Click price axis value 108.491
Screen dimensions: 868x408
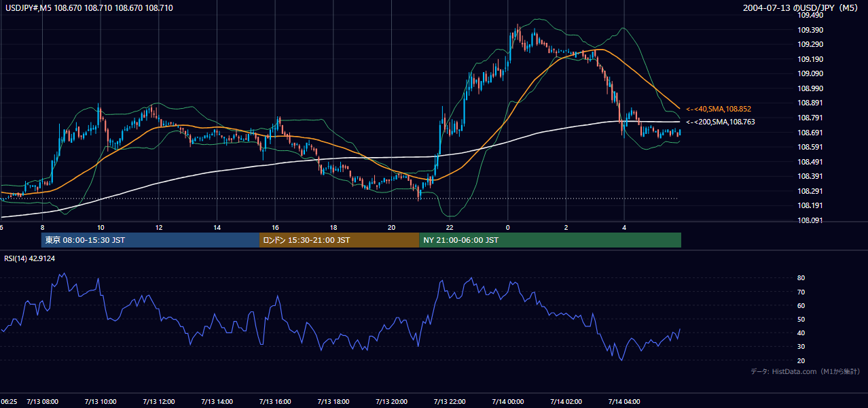(810, 162)
